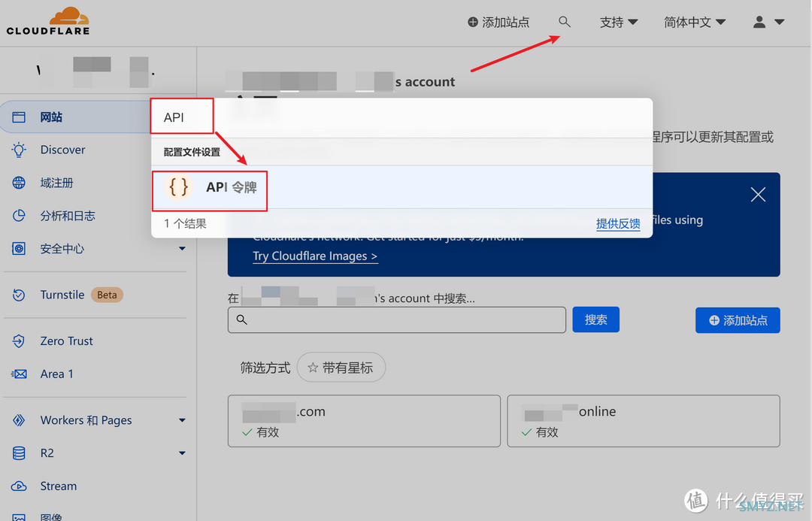The image size is (812, 521).
Task: Click the Turnstile Beta badge
Action: 108,295
